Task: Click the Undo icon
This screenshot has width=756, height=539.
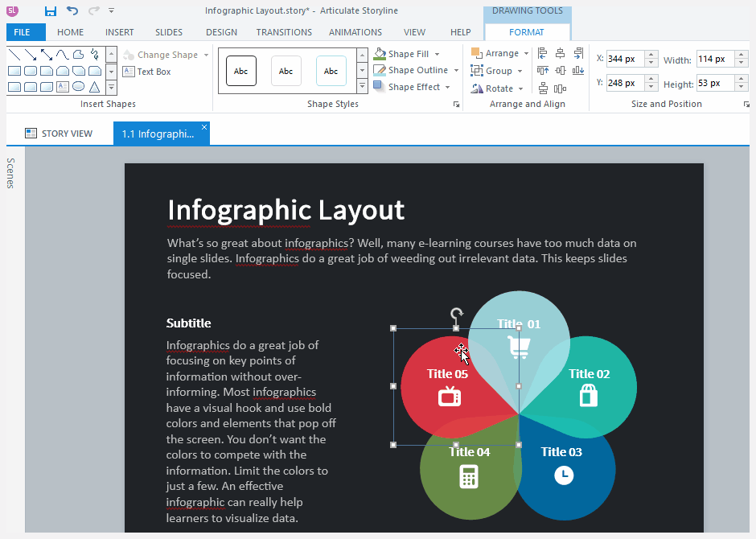Action: click(71, 10)
